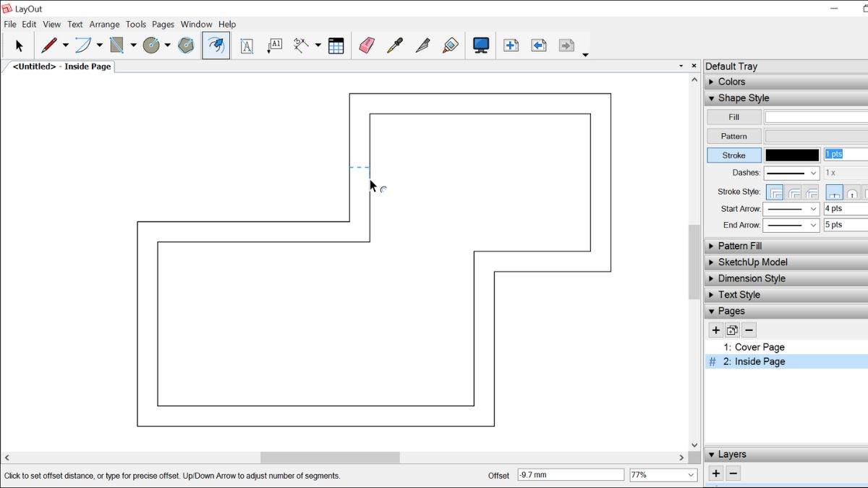Select the Style eyedropper tool

click(394, 46)
